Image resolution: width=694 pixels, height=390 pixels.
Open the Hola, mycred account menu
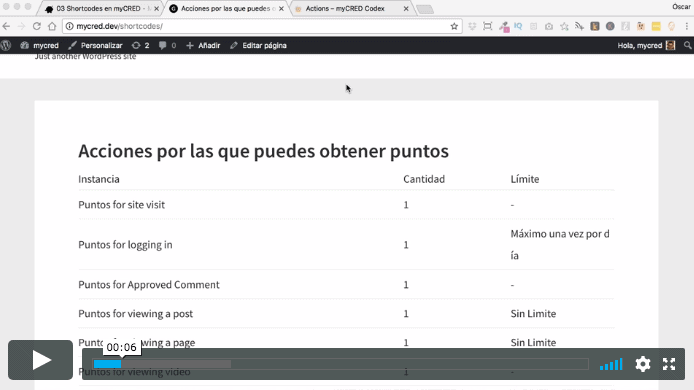click(x=646, y=46)
